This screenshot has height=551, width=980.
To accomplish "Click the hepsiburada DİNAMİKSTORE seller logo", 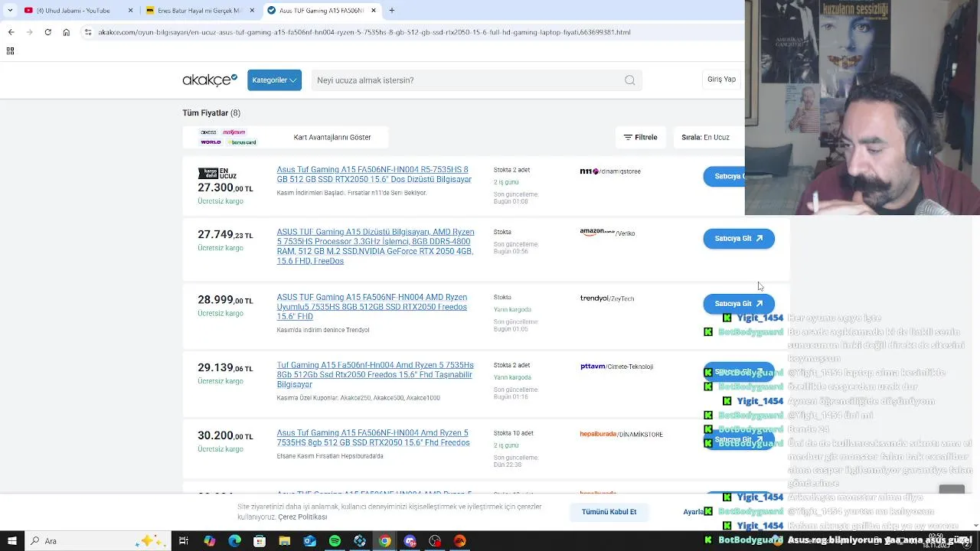I will coord(621,434).
